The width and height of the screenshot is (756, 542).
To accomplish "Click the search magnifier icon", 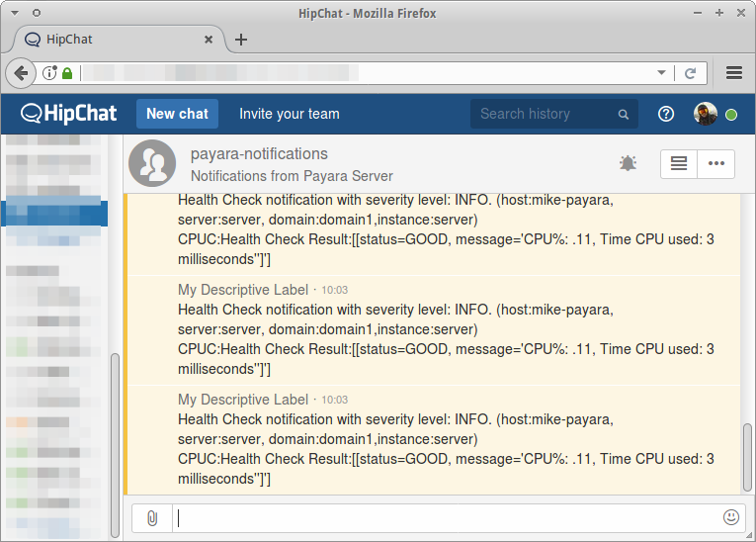I will pos(624,115).
